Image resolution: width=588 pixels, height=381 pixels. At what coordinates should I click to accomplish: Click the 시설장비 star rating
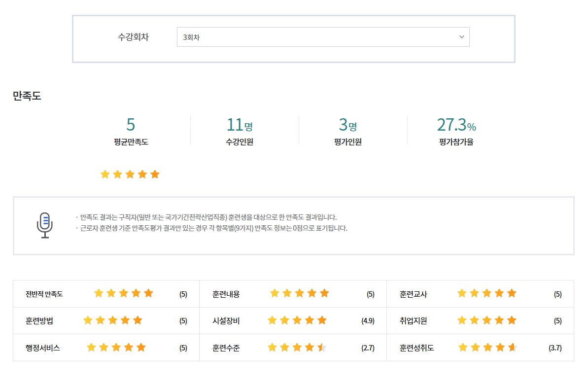point(297,321)
